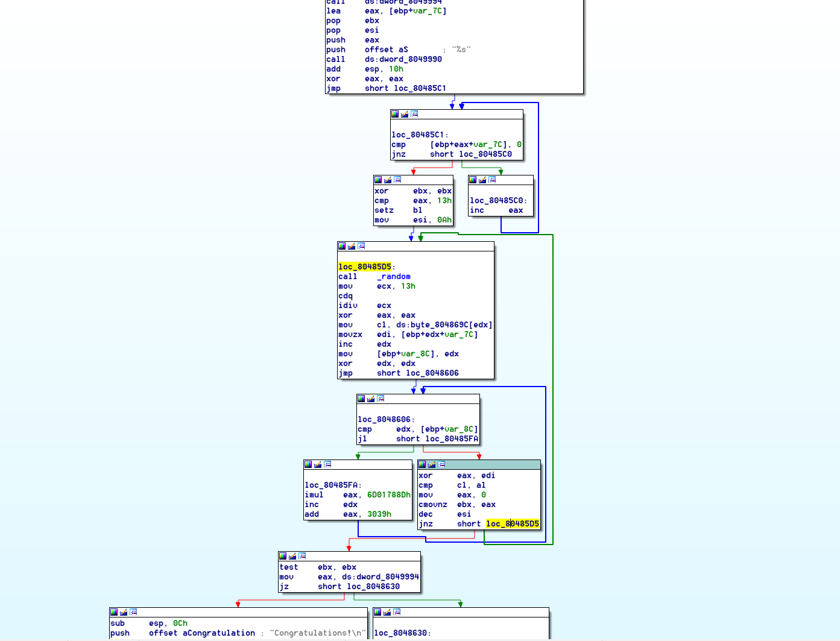This screenshot has width=840, height=641.
Task: Open color icon on 'sub esp, 0Ch' node
Action: click(114, 612)
